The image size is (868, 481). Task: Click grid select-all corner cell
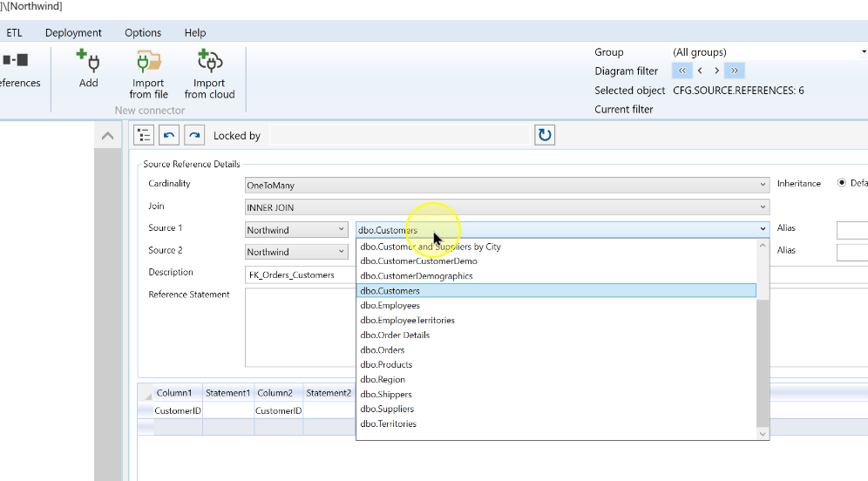pos(146,392)
